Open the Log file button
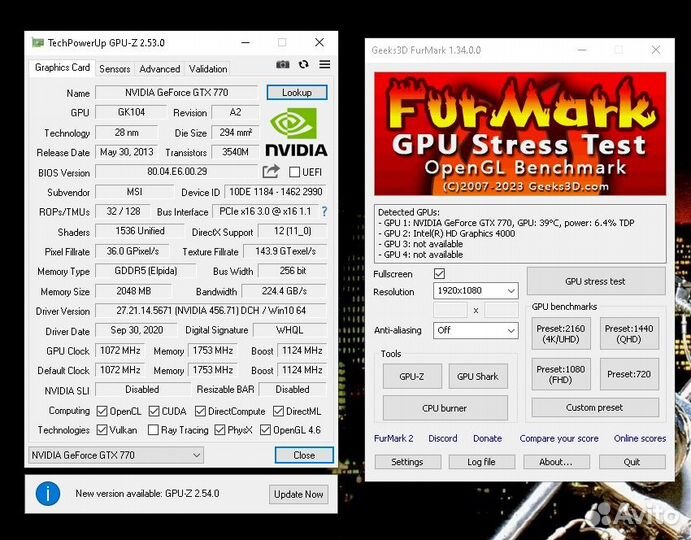This screenshot has height=540, width=691. (x=482, y=462)
